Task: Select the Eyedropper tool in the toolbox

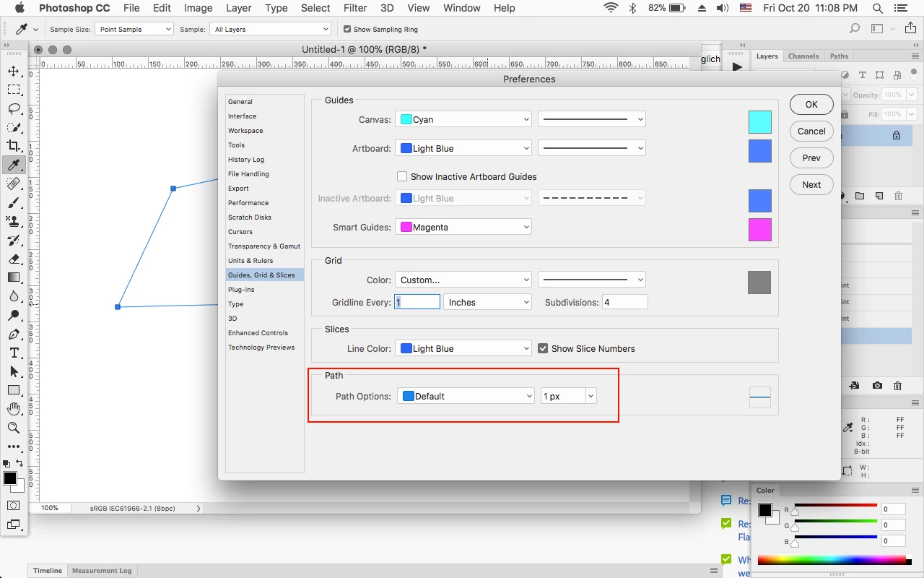Action: point(14,165)
